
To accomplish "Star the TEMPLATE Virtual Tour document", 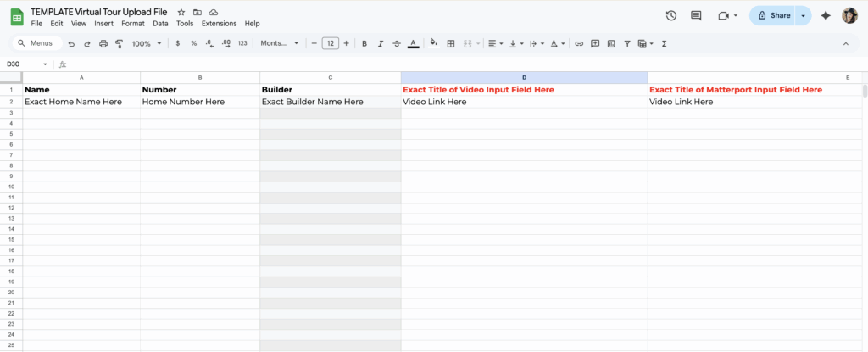I will point(181,13).
